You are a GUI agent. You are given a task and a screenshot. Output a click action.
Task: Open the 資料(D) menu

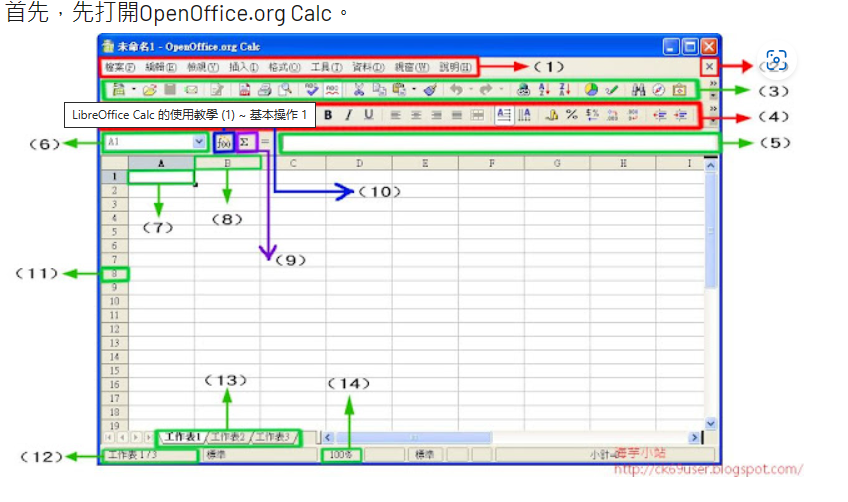[x=368, y=67]
